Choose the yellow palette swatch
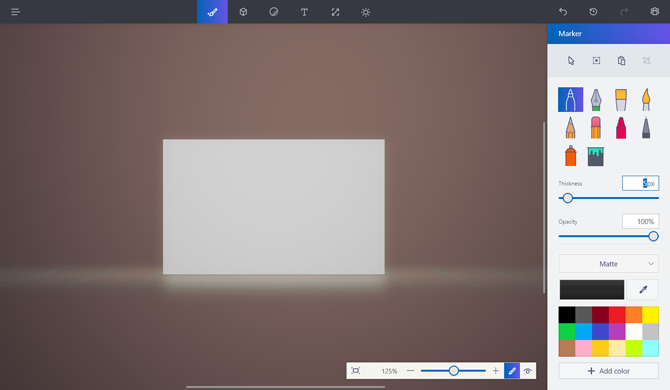670x390 pixels. pos(650,315)
